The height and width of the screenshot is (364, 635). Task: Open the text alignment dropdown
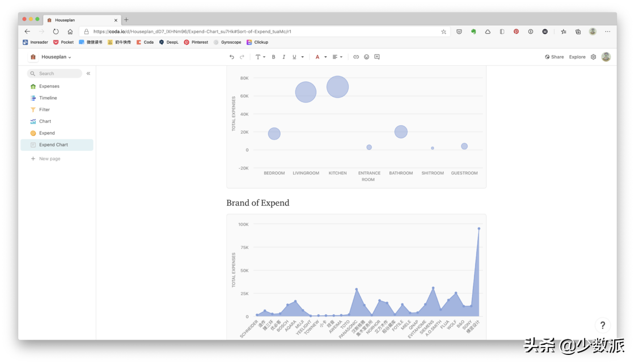pyautogui.click(x=337, y=57)
